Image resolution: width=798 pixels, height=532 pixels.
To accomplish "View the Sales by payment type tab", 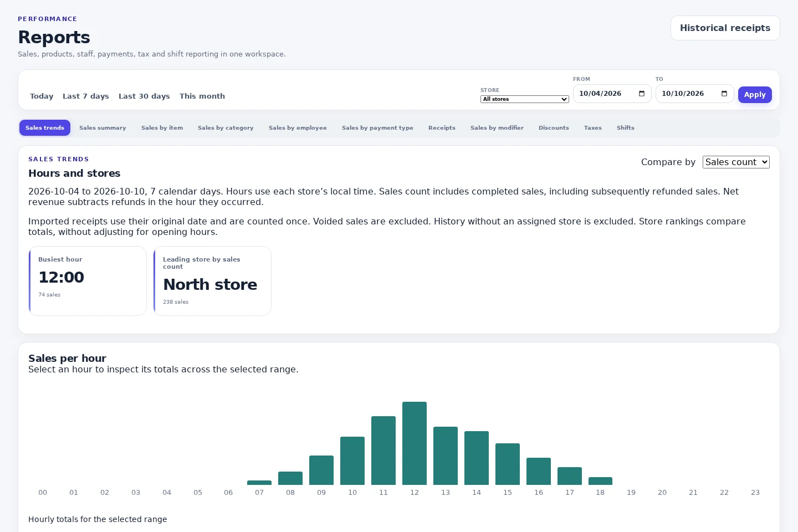I will tap(377, 128).
